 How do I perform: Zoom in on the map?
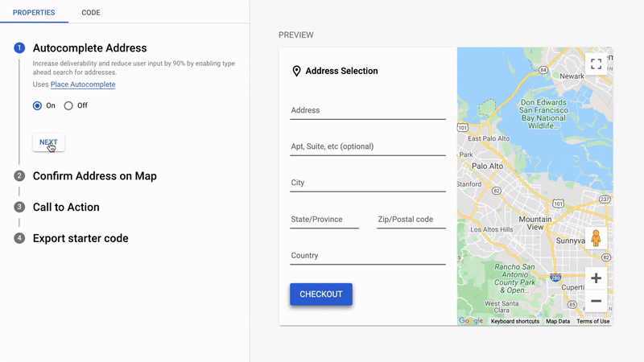(x=596, y=278)
